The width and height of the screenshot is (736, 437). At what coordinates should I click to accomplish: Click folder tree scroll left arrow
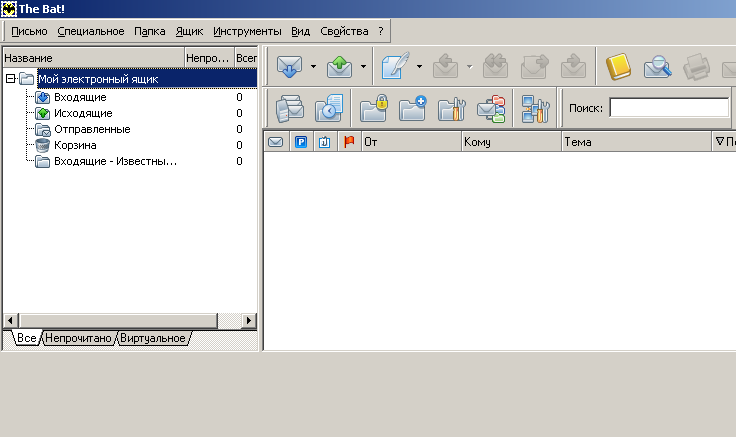[x=10, y=321]
